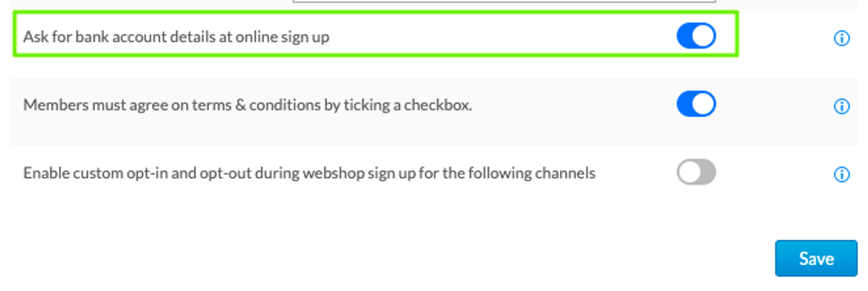This screenshot has height=291, width=868.
Task: Disable asking for bank account details toggle
Action: click(x=696, y=36)
